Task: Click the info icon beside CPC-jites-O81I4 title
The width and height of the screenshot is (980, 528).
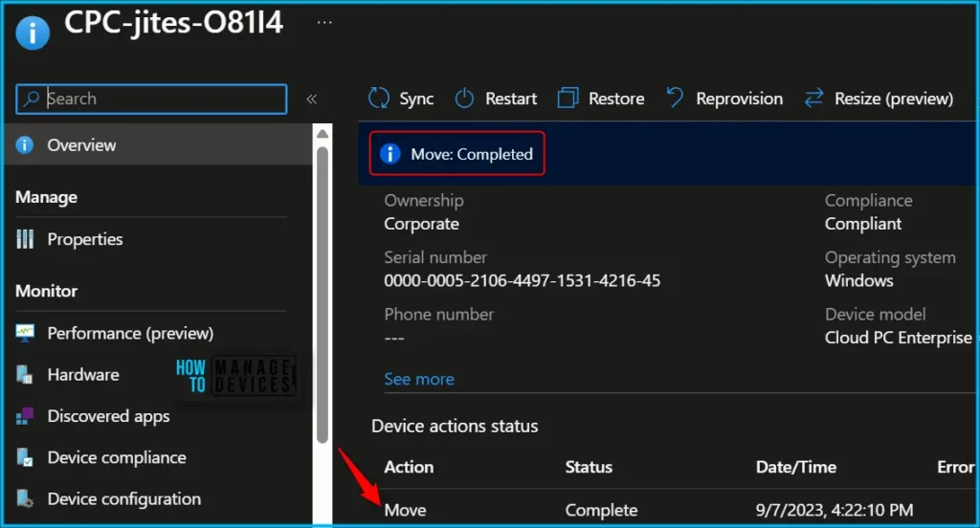Action: coord(33,32)
